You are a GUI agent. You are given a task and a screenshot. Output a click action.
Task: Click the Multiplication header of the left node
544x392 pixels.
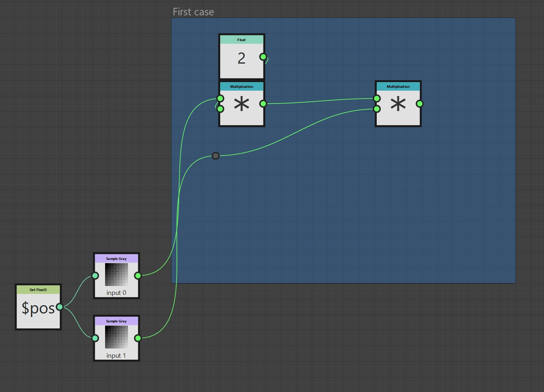coord(242,87)
